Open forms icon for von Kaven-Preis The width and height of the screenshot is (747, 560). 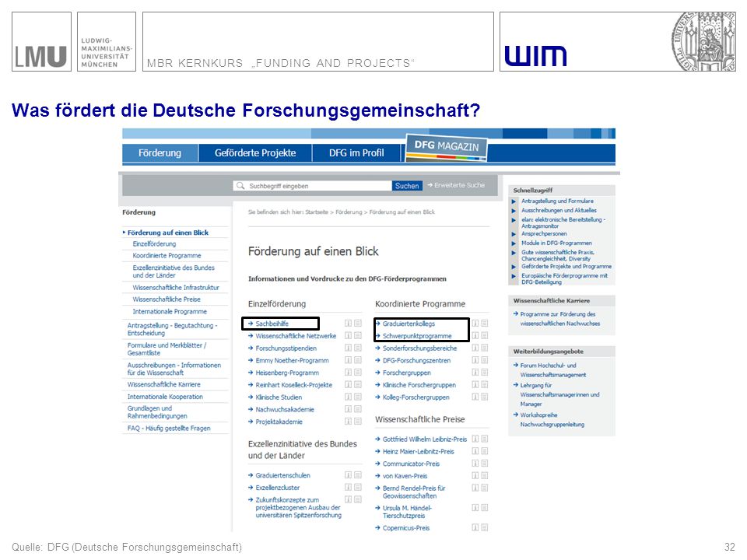pyautogui.click(x=485, y=476)
